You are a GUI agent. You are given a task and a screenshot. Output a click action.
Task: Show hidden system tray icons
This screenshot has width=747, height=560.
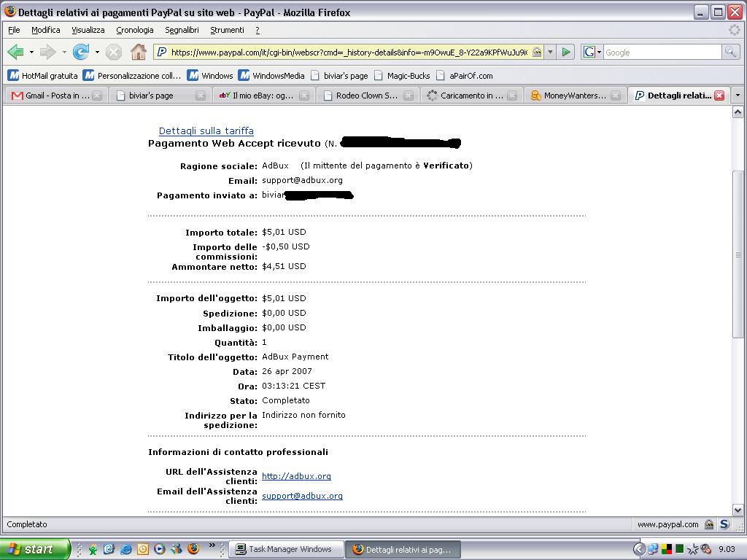tap(639, 549)
